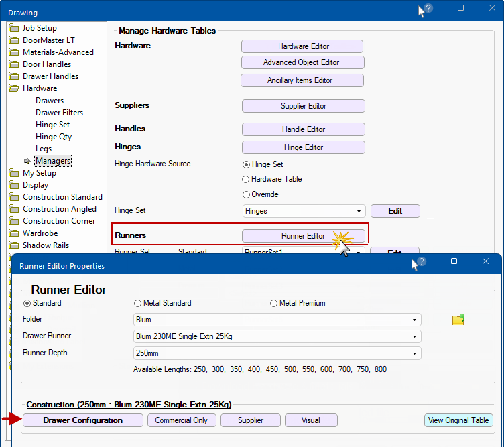Viewport: 504px width, 447px height.
Task: Select Hinge Set tree item in sidebar
Action: (53, 125)
